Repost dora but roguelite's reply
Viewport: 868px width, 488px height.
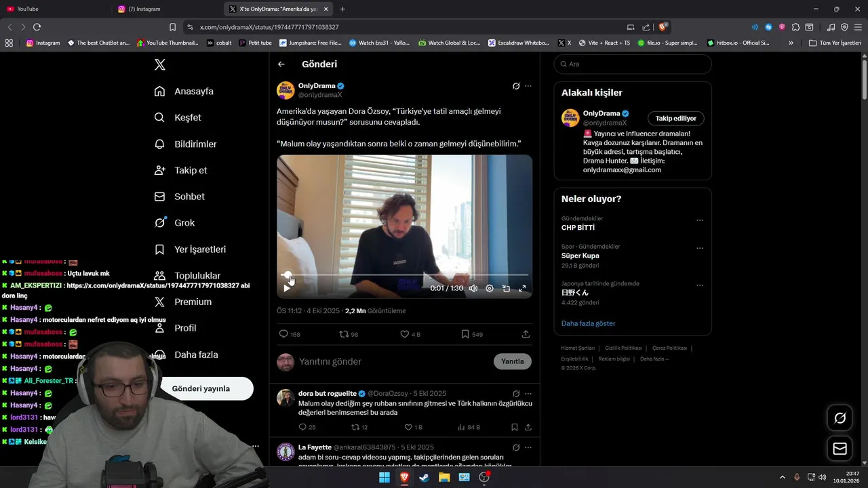tap(355, 427)
